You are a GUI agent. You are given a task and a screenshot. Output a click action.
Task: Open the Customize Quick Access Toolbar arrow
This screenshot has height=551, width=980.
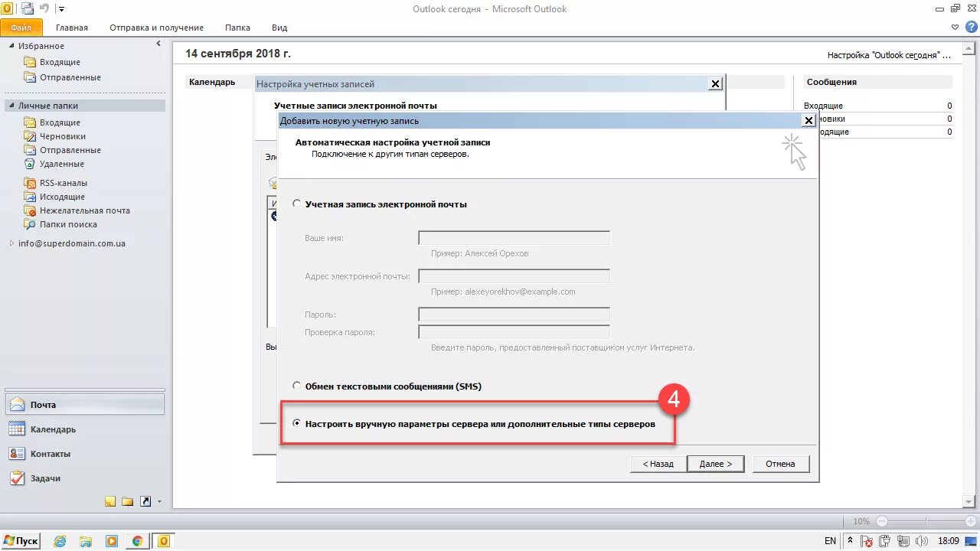(61, 9)
